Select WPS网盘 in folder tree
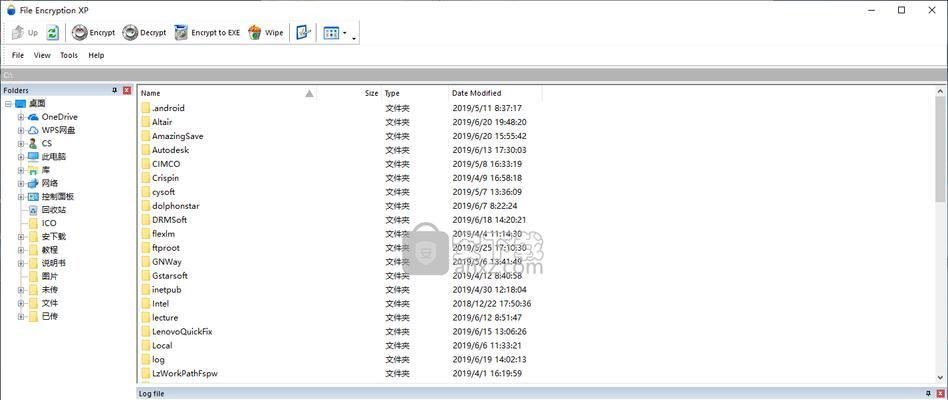Image resolution: width=948 pixels, height=400 pixels. (x=58, y=131)
